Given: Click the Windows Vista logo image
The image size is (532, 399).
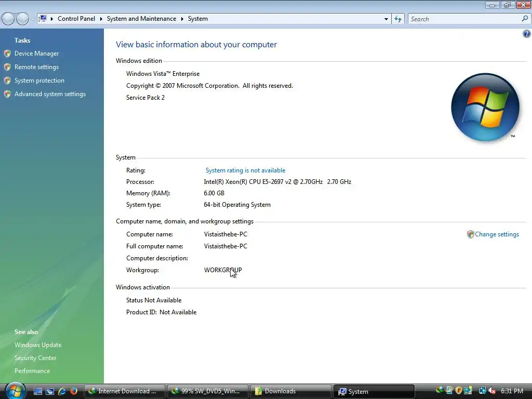Looking at the screenshot, I should (485, 107).
